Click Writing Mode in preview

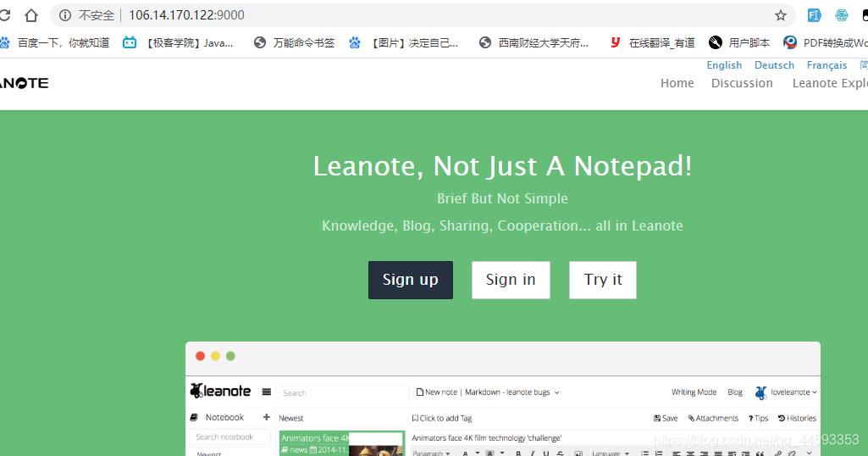[694, 392]
